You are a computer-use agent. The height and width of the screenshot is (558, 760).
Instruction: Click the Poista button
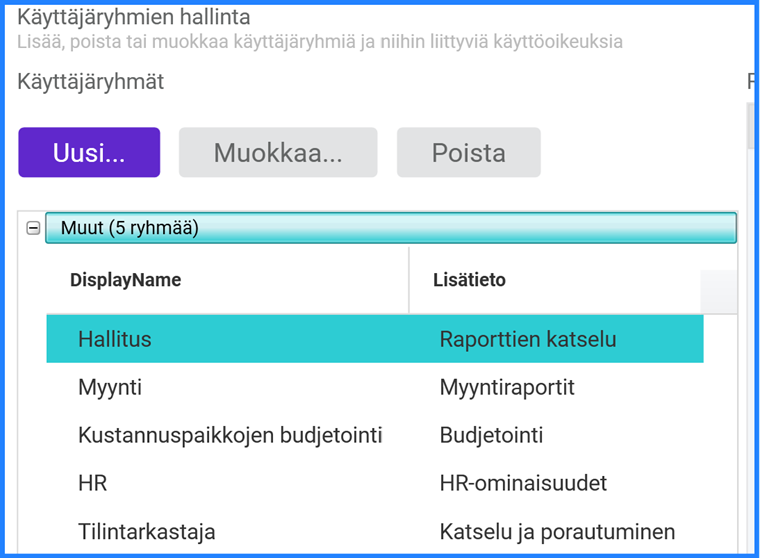[468, 153]
